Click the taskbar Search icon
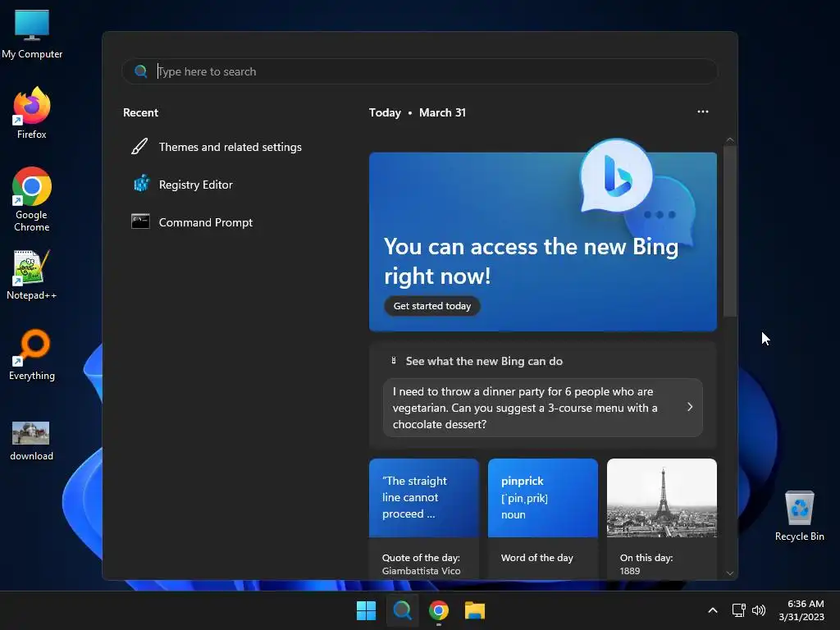This screenshot has width=840, height=630. click(402, 610)
